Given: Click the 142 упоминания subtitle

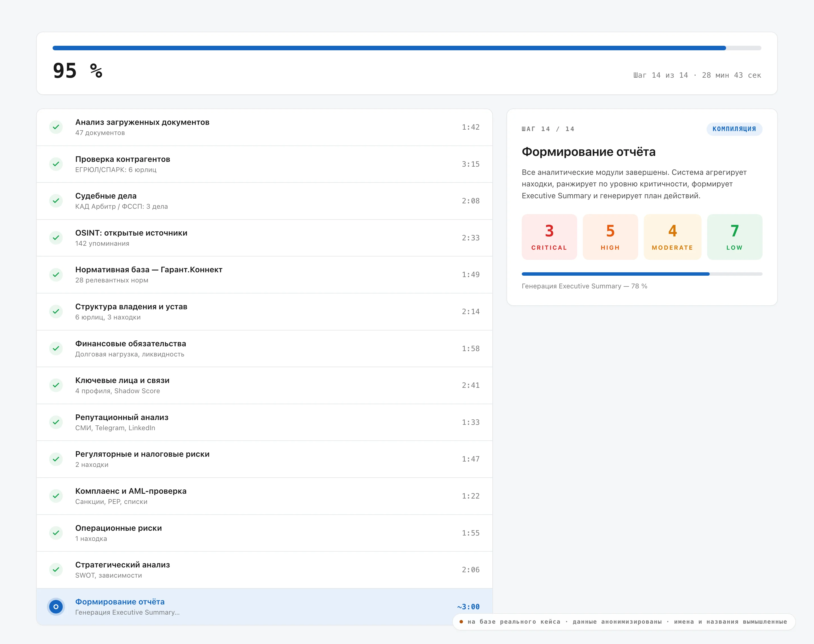Looking at the screenshot, I should coord(102,243).
